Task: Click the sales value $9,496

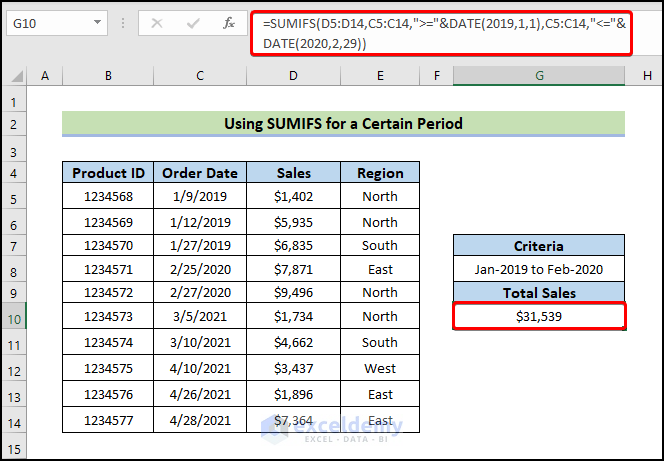Action: (x=293, y=293)
